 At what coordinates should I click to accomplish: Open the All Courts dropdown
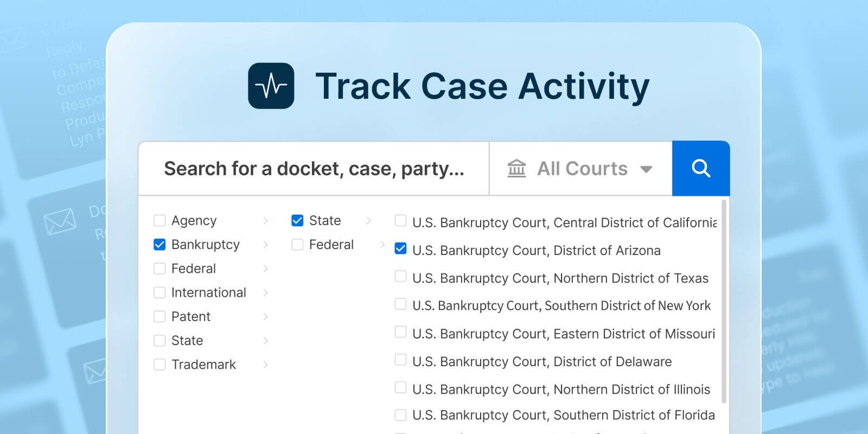pos(581,169)
